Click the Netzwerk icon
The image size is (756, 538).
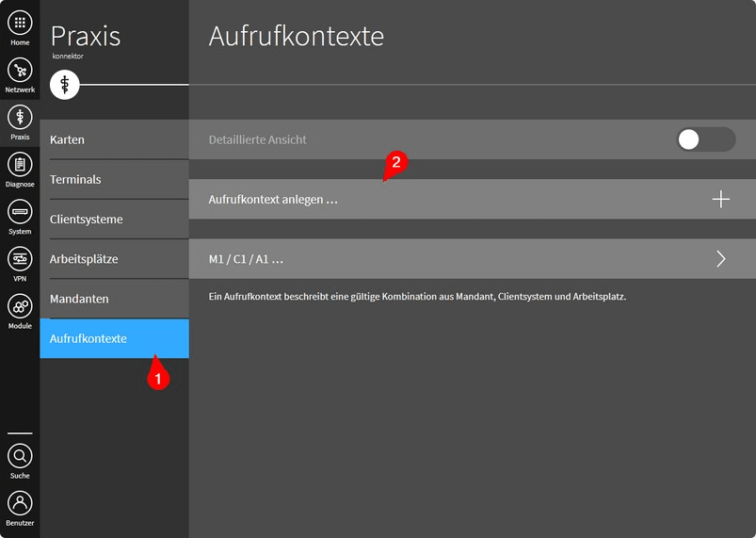[x=20, y=71]
